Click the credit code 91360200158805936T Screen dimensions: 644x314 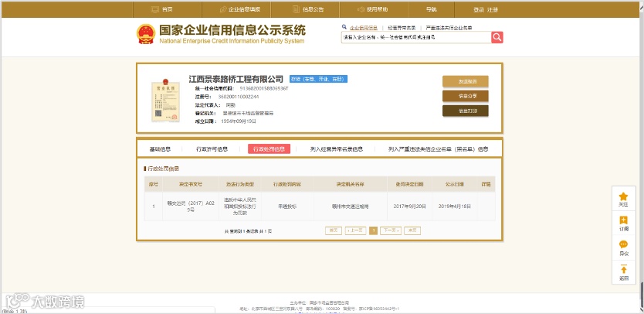click(264, 88)
